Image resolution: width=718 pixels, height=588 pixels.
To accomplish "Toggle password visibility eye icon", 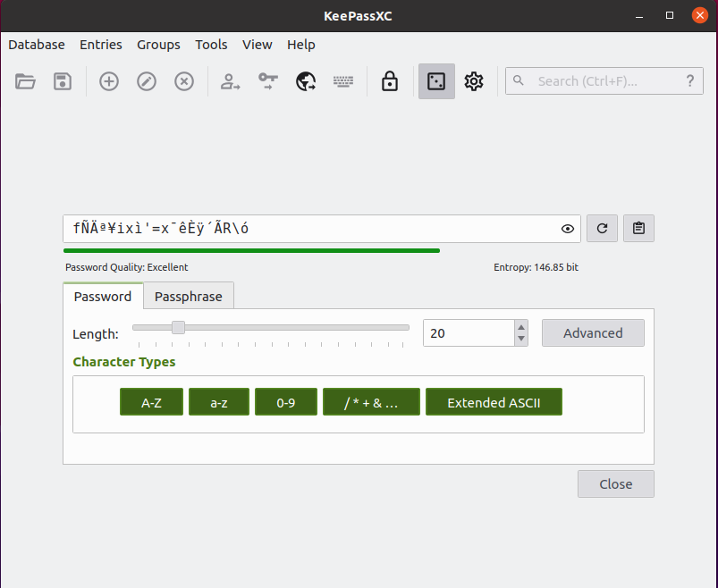I will [x=568, y=229].
